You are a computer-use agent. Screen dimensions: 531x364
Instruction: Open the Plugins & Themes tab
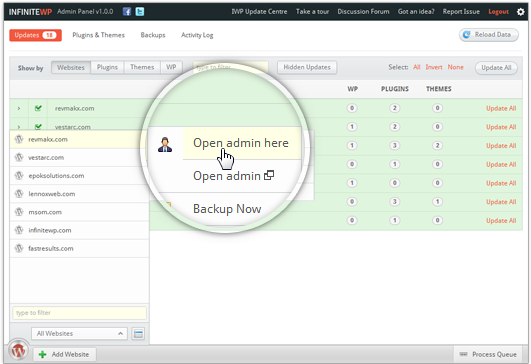pos(99,35)
